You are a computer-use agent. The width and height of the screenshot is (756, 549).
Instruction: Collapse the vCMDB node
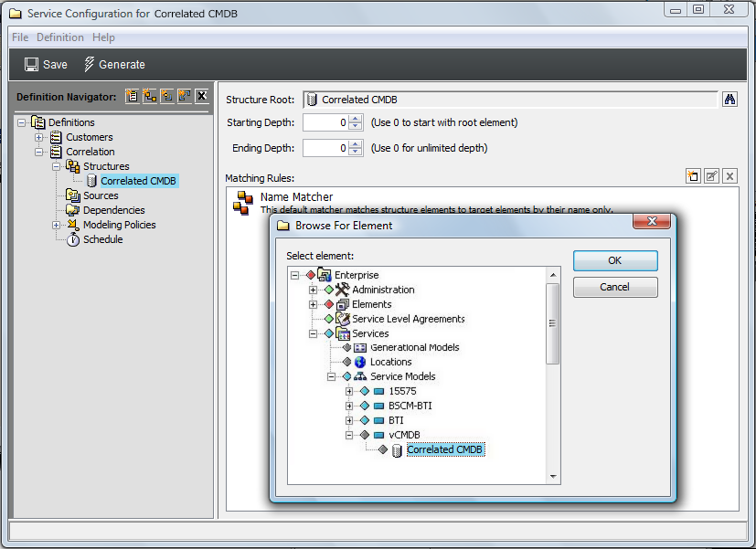pos(349,436)
